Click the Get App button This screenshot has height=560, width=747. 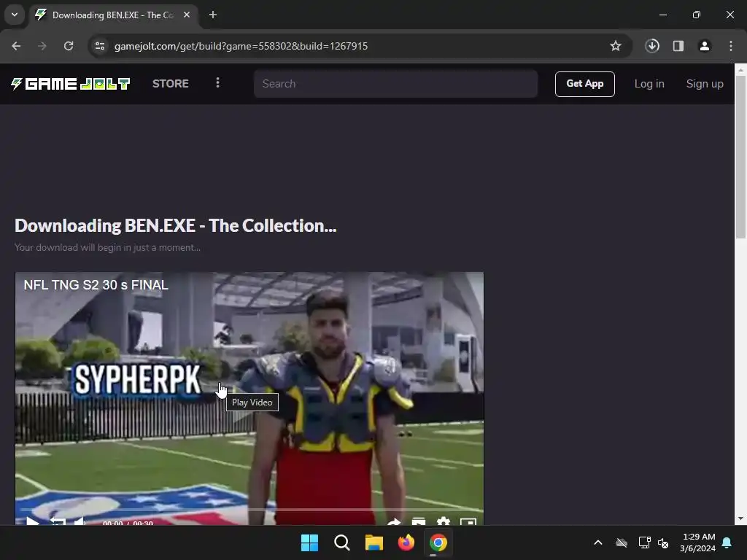pos(584,84)
